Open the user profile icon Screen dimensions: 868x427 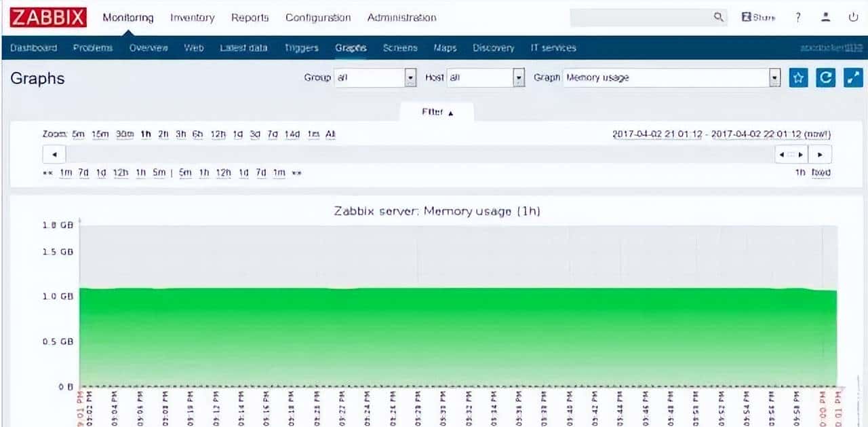(826, 18)
